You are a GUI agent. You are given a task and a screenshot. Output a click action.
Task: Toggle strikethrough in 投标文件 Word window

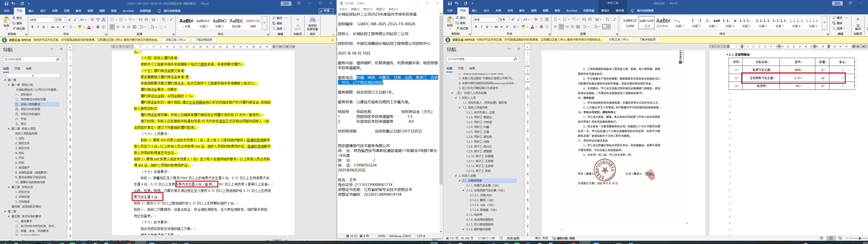[x=496, y=27]
